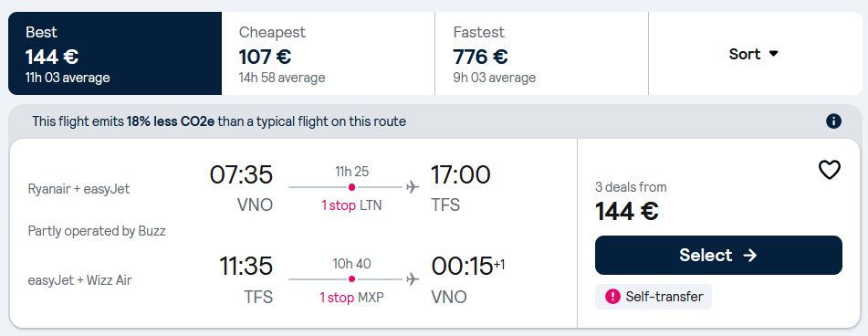868x336 pixels.
Task: Click the 1 stop LTN label
Action: [351, 206]
